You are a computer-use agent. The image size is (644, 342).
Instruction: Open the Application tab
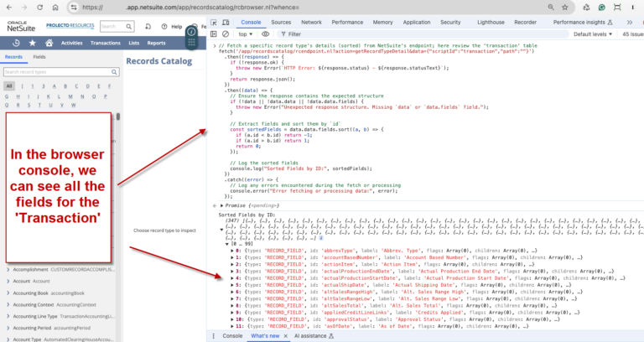[417, 22]
